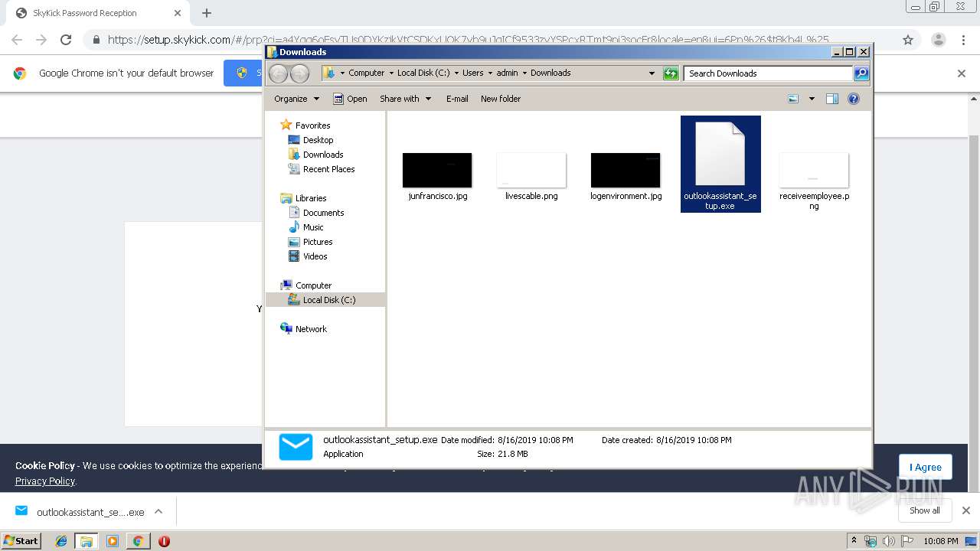This screenshot has height=551, width=980.
Task: Click Downloads breadcrumb segment
Action: (x=550, y=73)
